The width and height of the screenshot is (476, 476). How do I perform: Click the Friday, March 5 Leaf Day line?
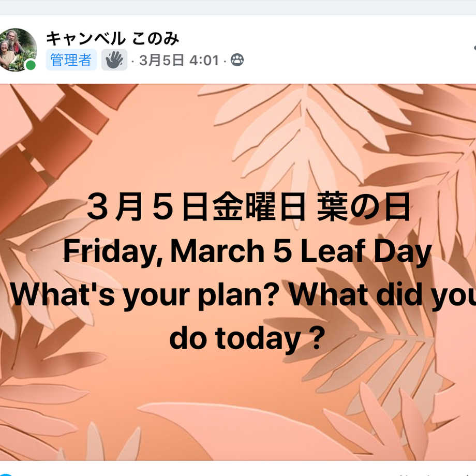(247, 251)
